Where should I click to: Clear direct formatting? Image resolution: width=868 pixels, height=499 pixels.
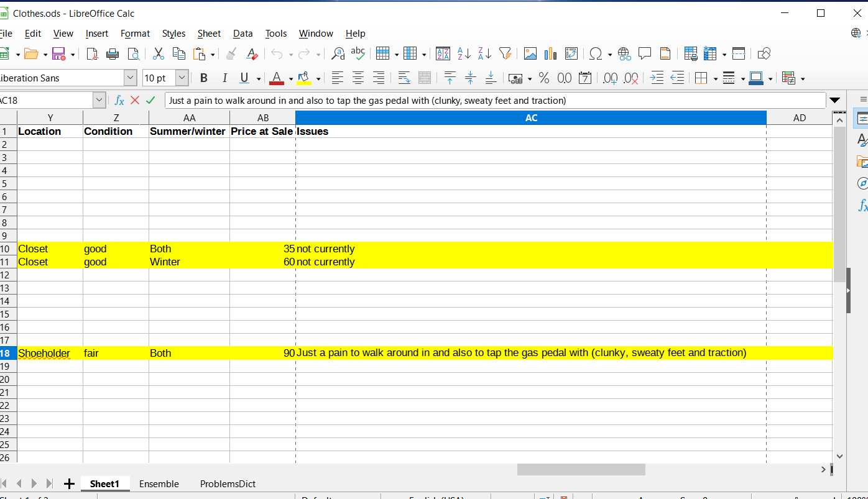pos(252,54)
